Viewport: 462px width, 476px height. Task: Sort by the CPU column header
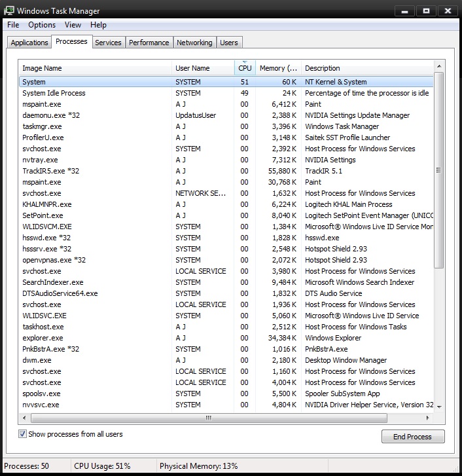point(245,68)
